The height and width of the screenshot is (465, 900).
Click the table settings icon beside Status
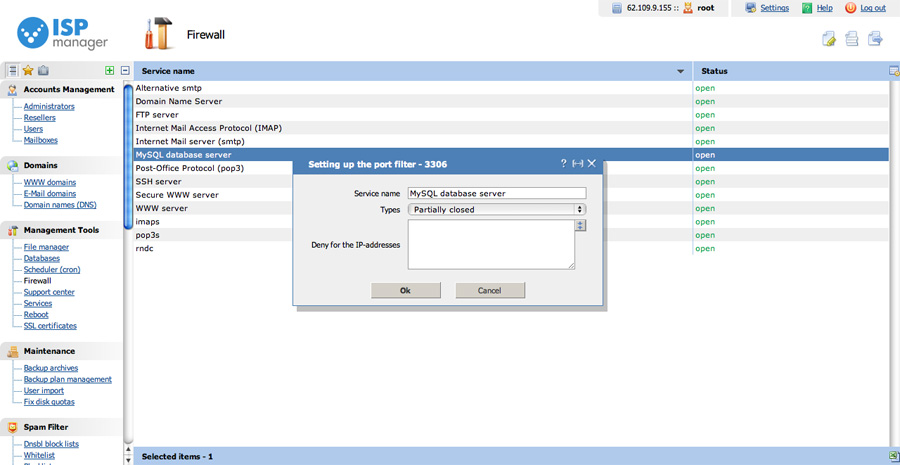coord(893,71)
